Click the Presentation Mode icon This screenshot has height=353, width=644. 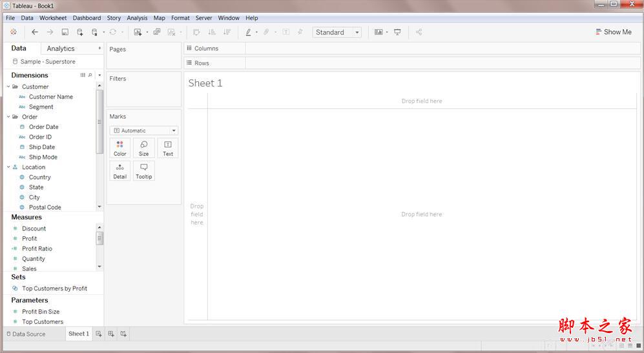[x=397, y=32]
